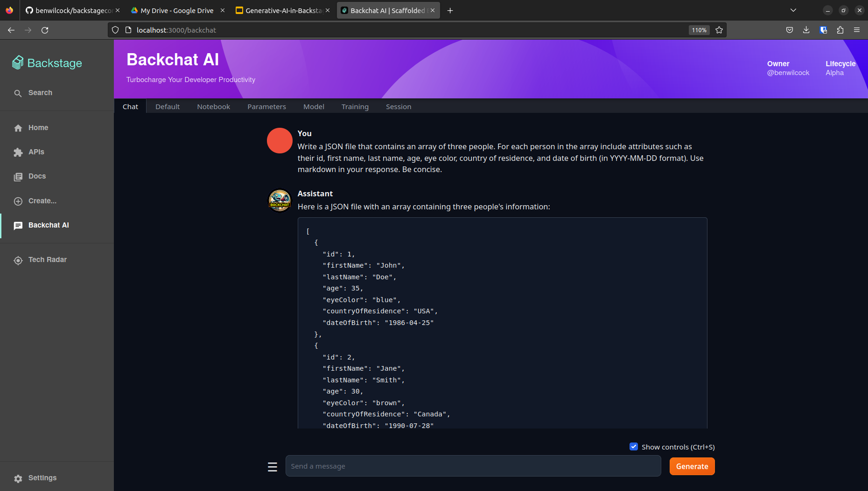Open the Training tab

(355, 106)
